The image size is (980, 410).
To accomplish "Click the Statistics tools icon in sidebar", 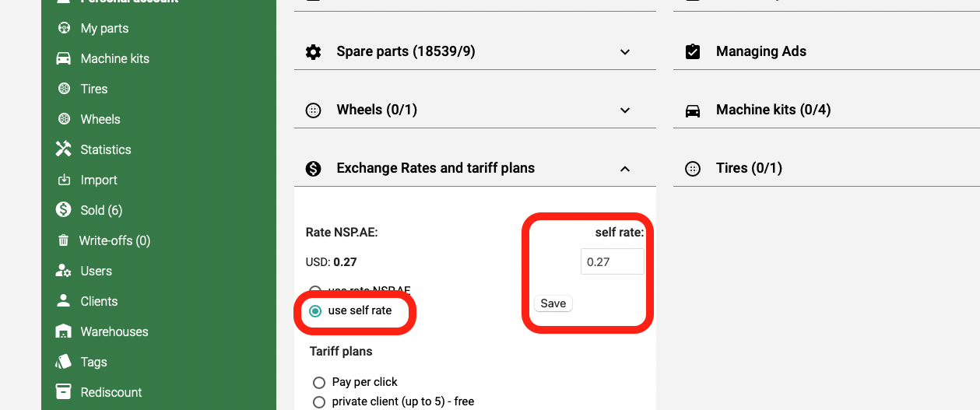I will pos(64,149).
